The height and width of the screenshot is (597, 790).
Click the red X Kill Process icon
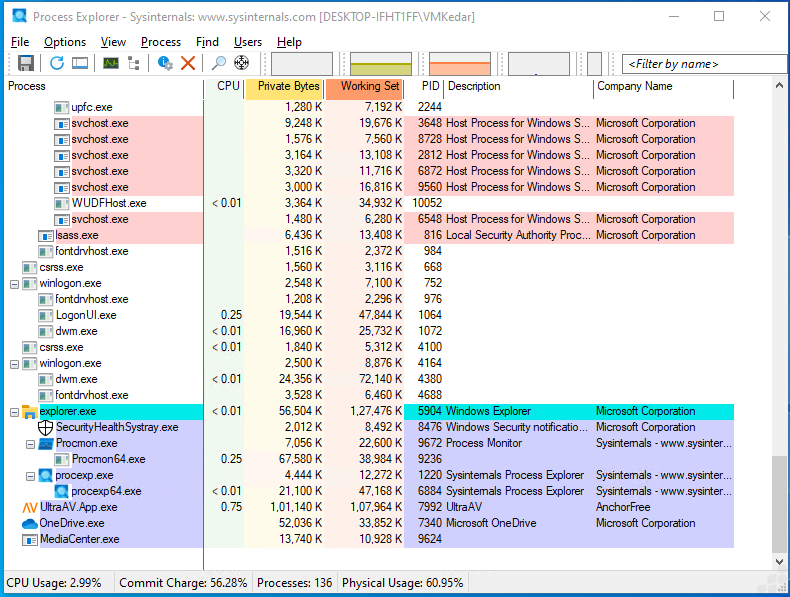[188, 63]
